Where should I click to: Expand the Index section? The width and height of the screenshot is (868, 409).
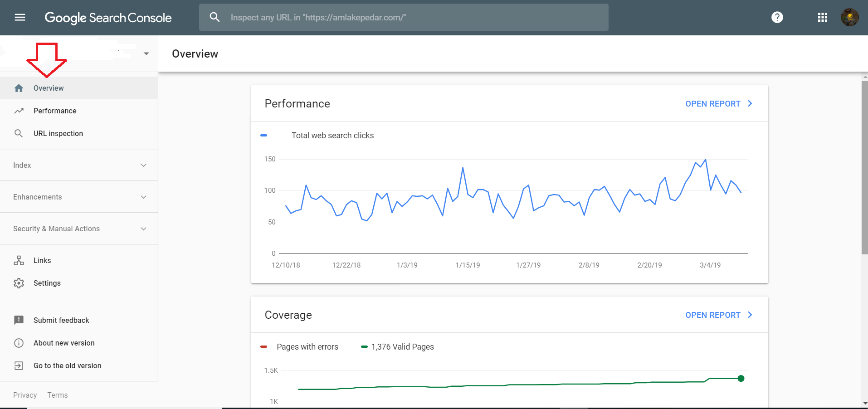pos(143,165)
